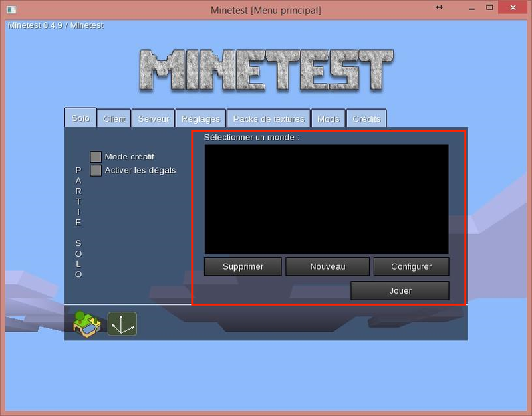Click the Configurer button

click(411, 266)
